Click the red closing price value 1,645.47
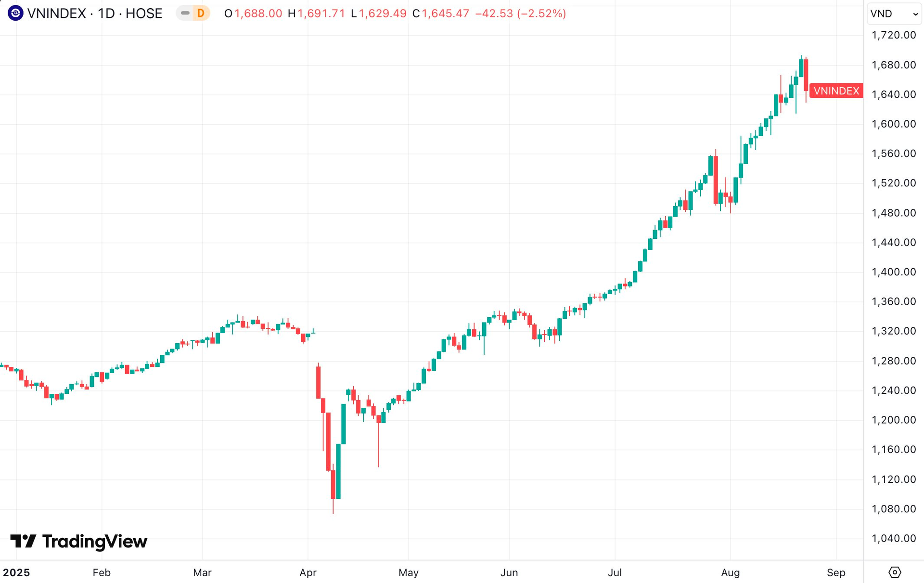Image resolution: width=924 pixels, height=583 pixels. (445, 13)
